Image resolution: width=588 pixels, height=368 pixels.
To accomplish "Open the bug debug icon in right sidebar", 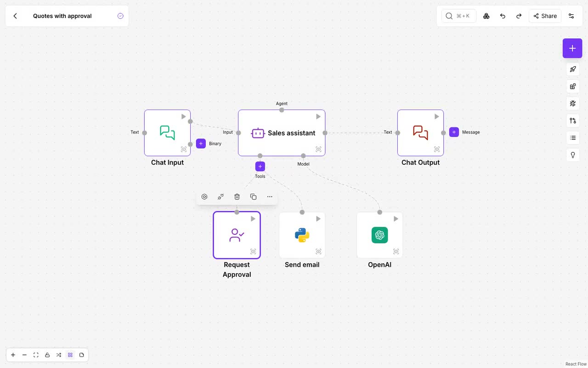I will pos(573,103).
